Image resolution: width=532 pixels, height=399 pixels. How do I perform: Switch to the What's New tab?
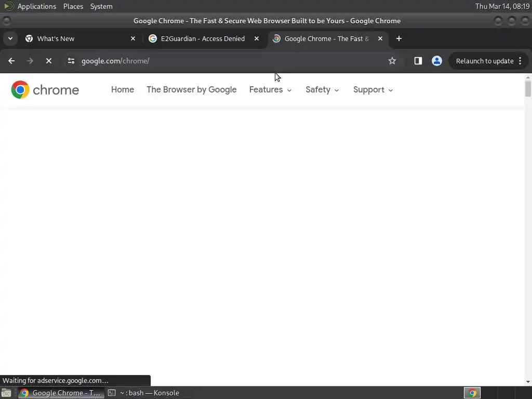(79, 38)
